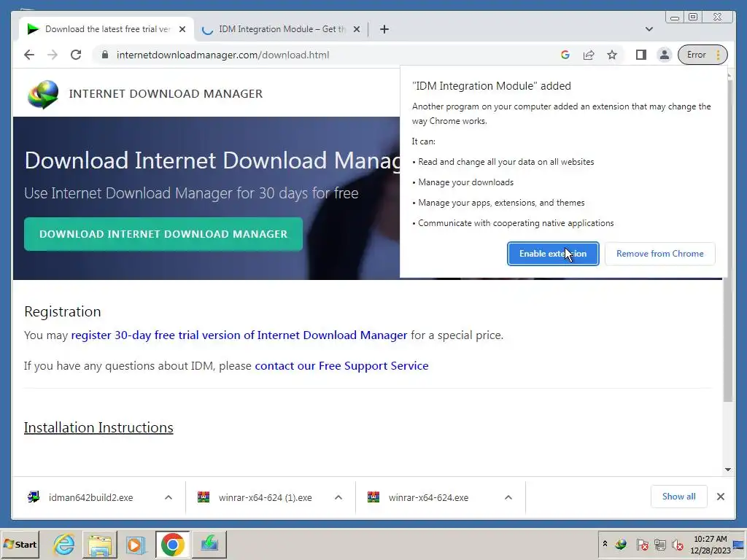Click the volume muted tray icon
Viewport: 747px width, 560px height.
click(678, 544)
